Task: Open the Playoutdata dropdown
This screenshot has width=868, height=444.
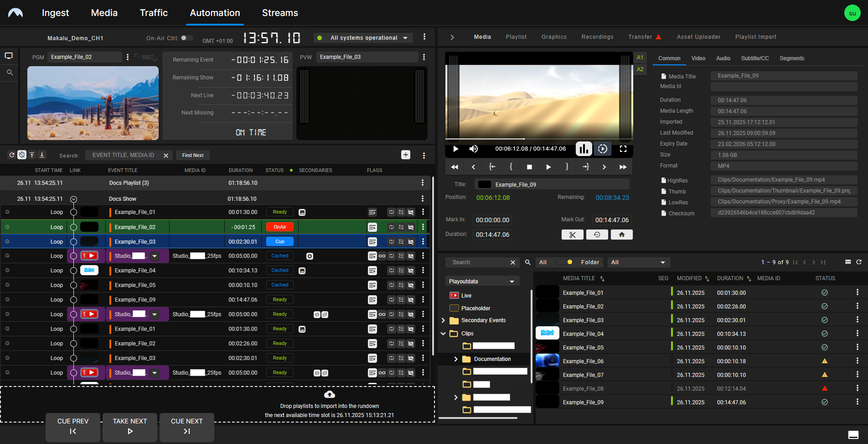Action: [x=482, y=282]
